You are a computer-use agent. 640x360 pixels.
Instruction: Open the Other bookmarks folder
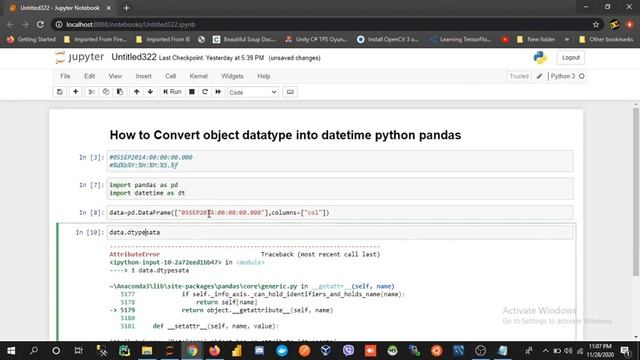[606, 40]
